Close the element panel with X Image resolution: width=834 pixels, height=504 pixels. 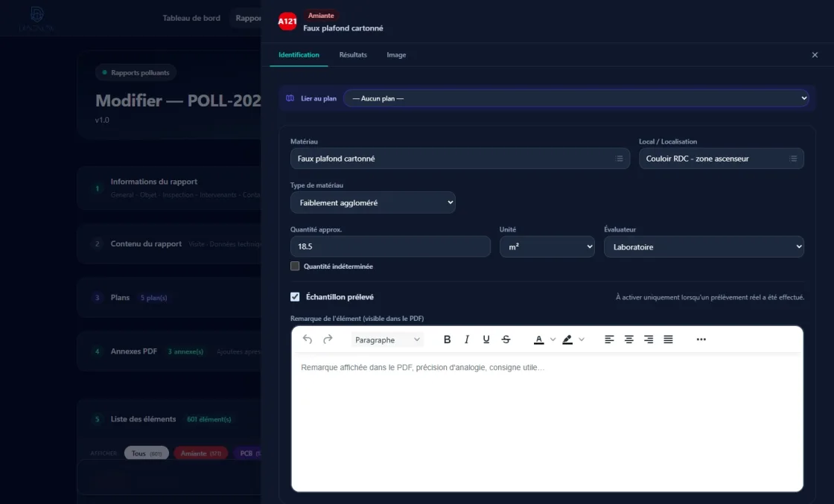pos(815,55)
